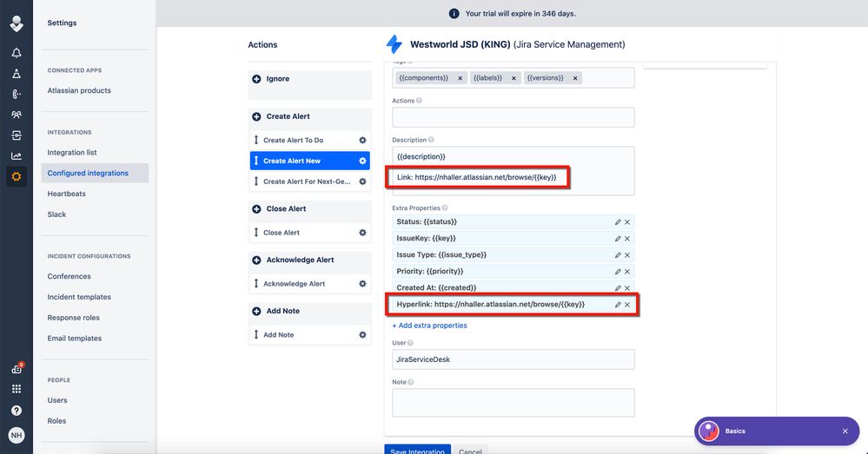Image resolution: width=868 pixels, height=454 pixels.
Task: Edit the Status extra property pencil icon
Action: (x=618, y=222)
